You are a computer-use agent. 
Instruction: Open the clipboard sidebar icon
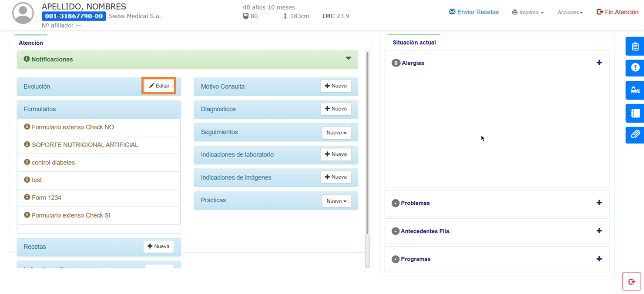click(x=635, y=46)
